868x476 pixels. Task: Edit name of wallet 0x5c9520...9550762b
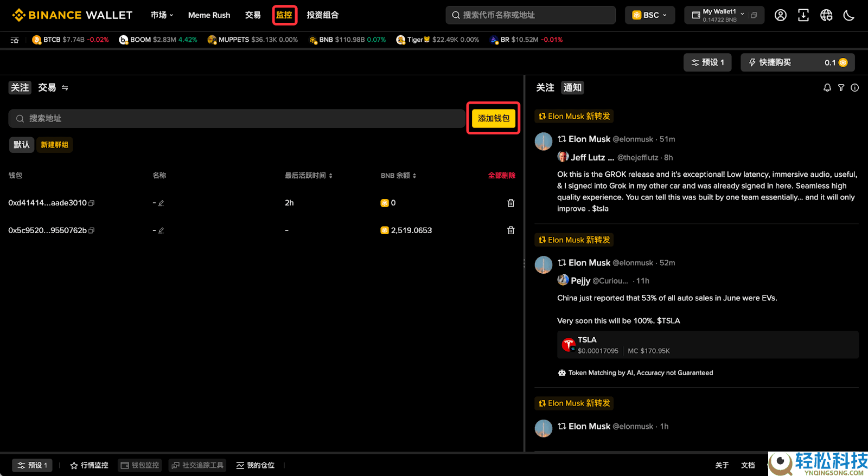pos(161,230)
